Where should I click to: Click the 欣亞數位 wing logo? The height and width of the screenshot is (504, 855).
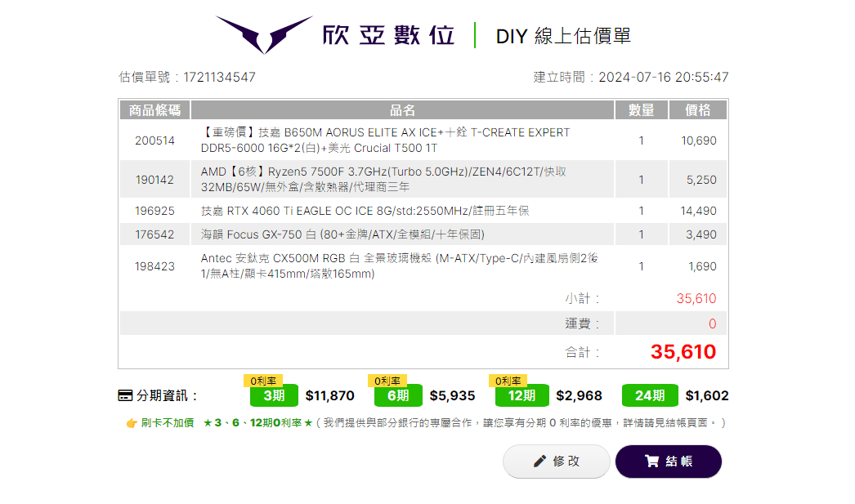[x=265, y=34]
